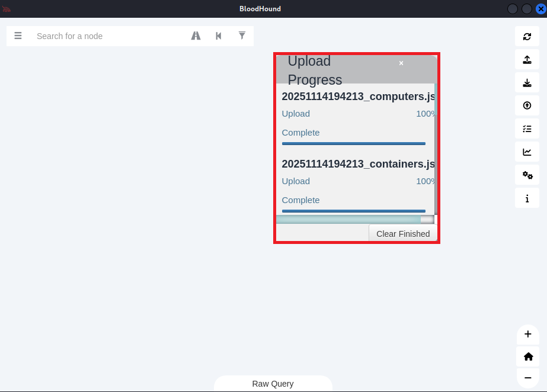Open Settings with the gears icon
The image size is (547, 392).
(527, 175)
